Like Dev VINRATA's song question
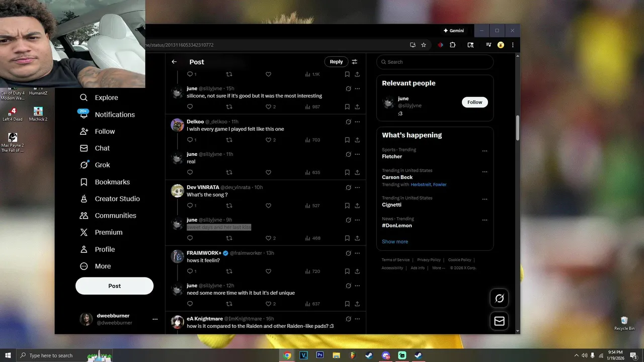The height and width of the screenshot is (362, 644). [x=268, y=206]
